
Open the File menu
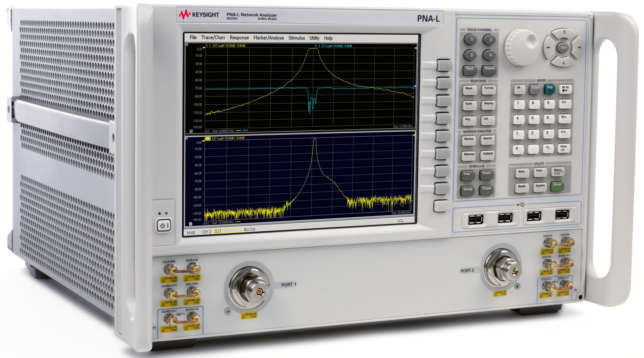click(193, 37)
